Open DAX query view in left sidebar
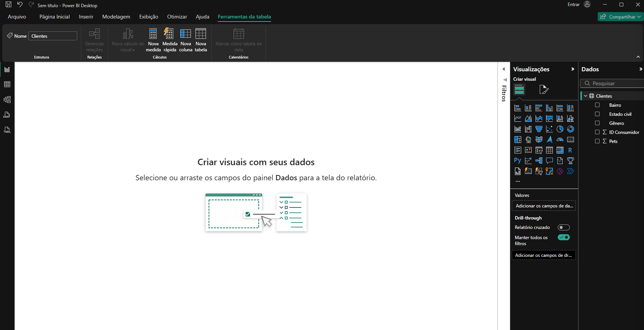This screenshot has height=330, width=644. pos(7,115)
